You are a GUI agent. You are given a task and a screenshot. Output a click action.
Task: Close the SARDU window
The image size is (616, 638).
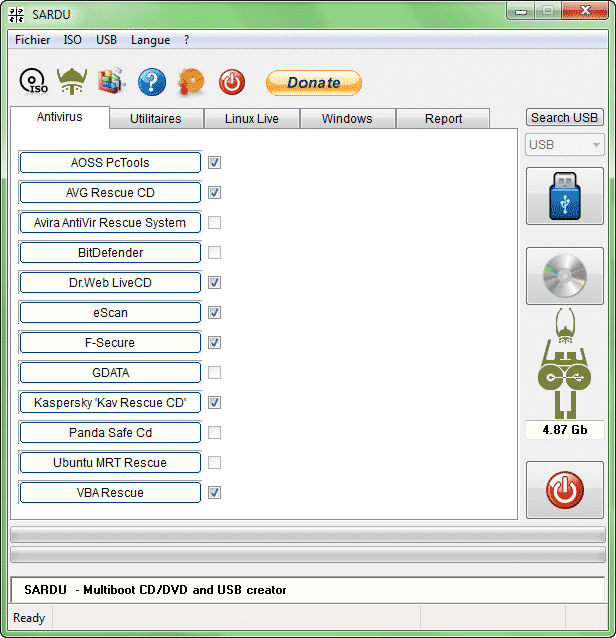click(x=585, y=11)
